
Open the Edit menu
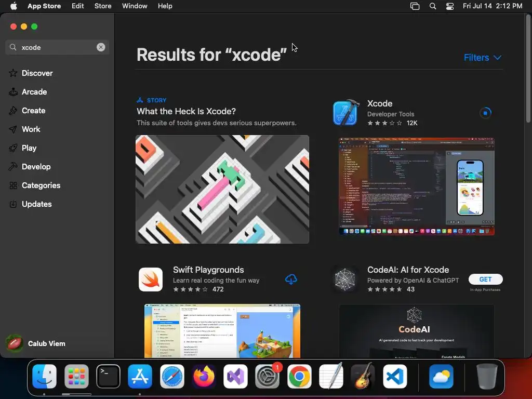pos(78,6)
